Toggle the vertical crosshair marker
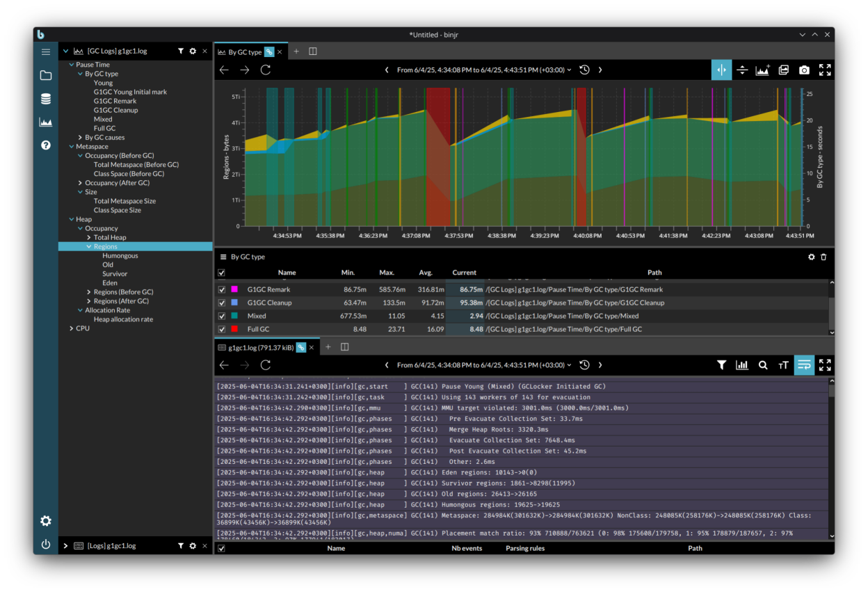Viewport: 868px width, 594px height. tap(721, 70)
